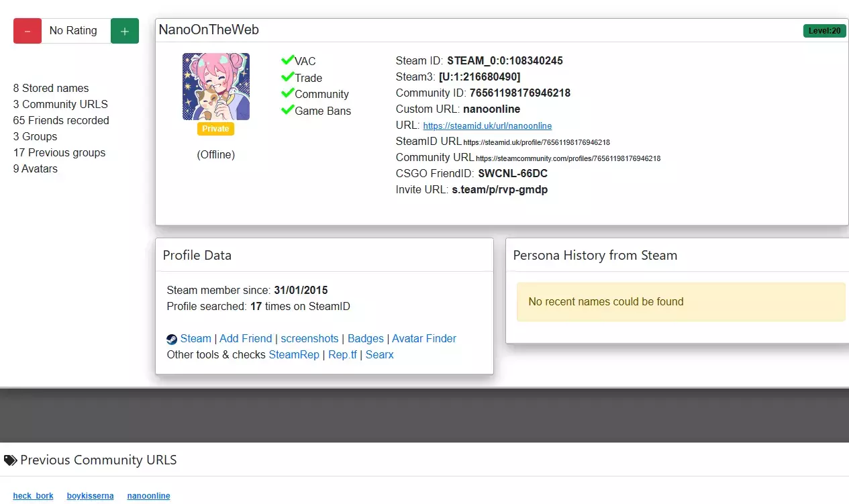849x504 pixels.
Task: Open the Searx search link
Action: click(x=379, y=354)
